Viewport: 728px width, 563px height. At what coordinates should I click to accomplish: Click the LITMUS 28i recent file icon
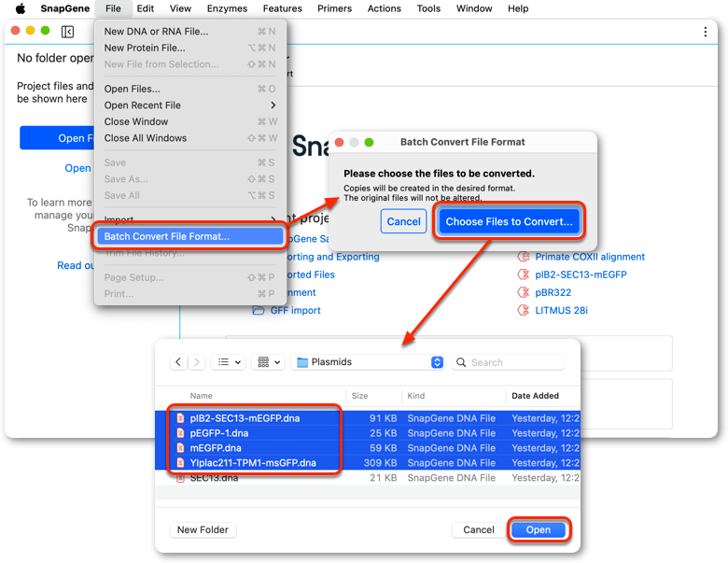pyautogui.click(x=524, y=310)
